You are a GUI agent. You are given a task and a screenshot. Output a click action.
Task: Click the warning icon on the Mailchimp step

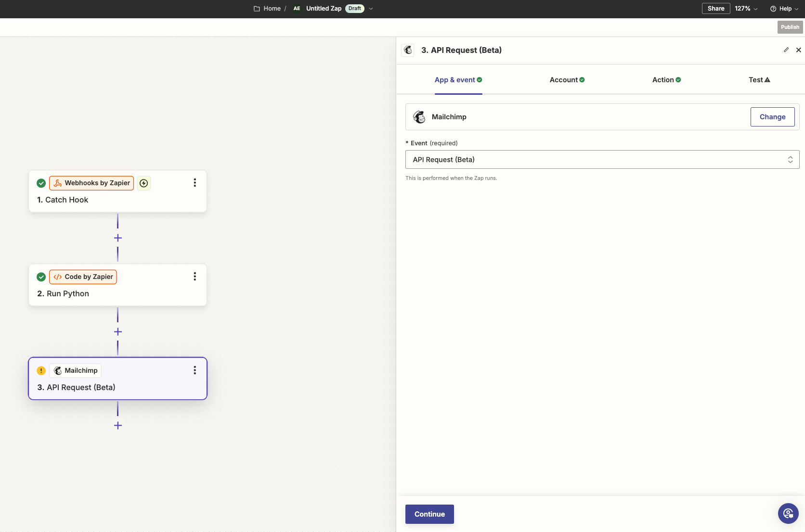[41, 370]
